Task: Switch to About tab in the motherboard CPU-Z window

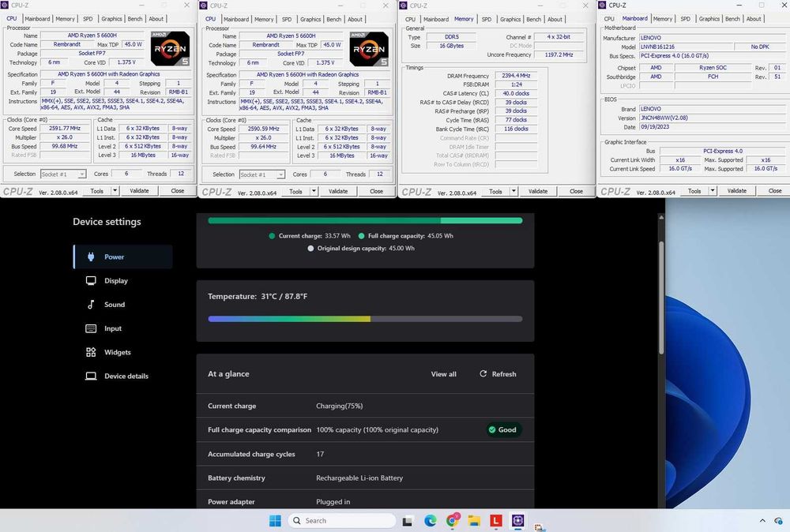Action: 754,19
